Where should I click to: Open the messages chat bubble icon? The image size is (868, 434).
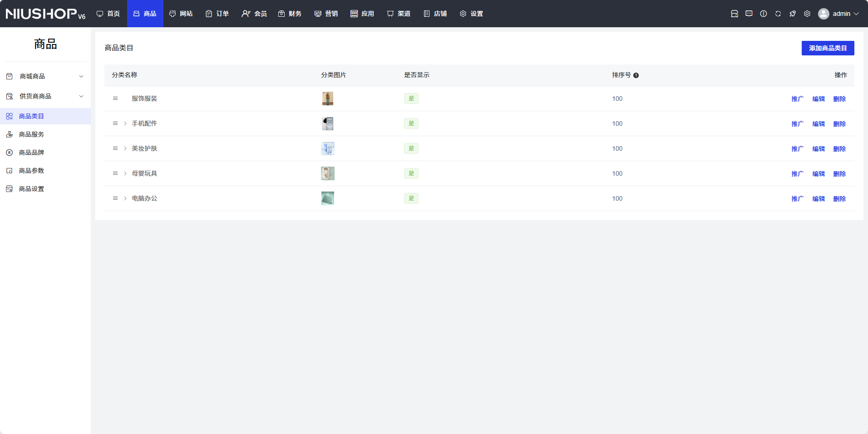coord(749,14)
